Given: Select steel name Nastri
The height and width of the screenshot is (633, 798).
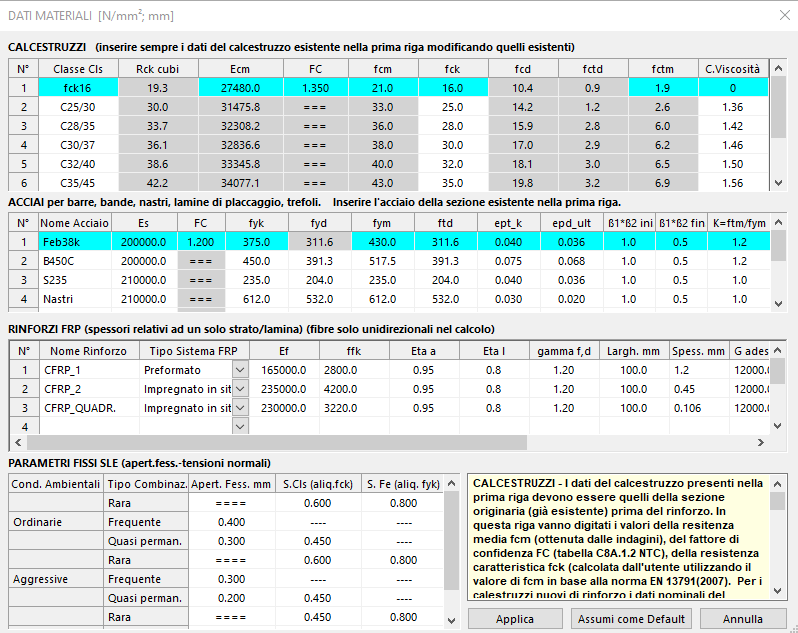Looking at the screenshot, I should (74, 299).
